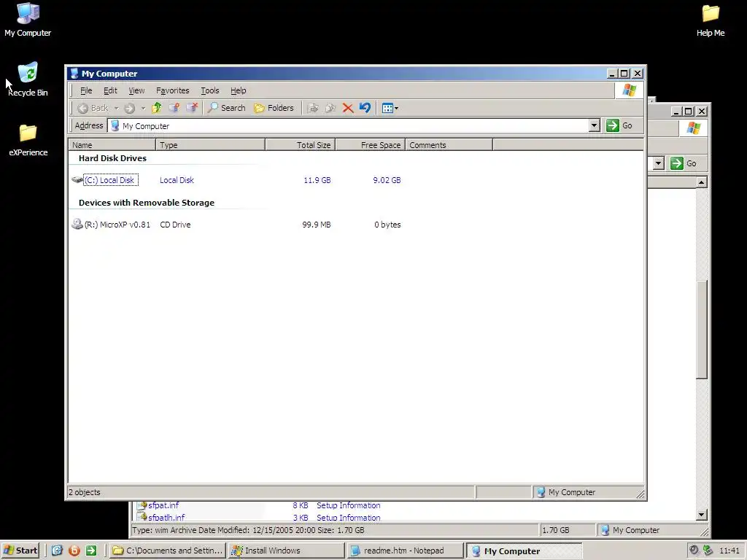747x560 pixels.
Task: Sort by the Comments column header
Action: click(x=449, y=145)
